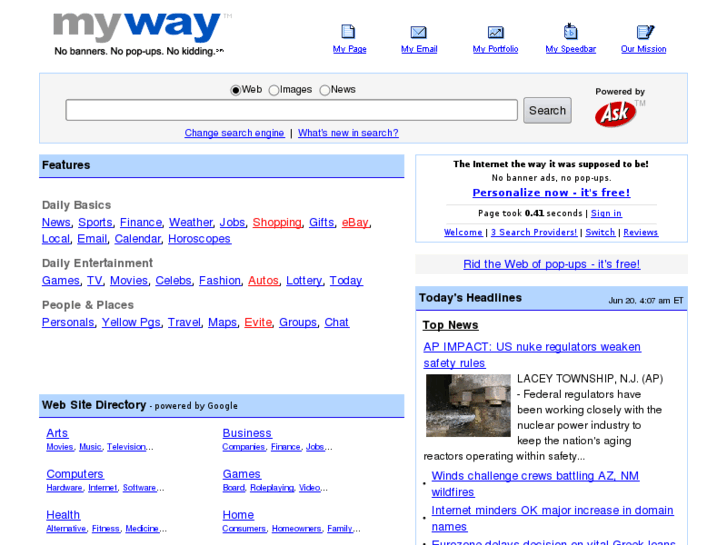Click the nuclear plant bolt thumbnail
Image resolution: width=727 pixels, height=545 pixels.
click(468, 405)
